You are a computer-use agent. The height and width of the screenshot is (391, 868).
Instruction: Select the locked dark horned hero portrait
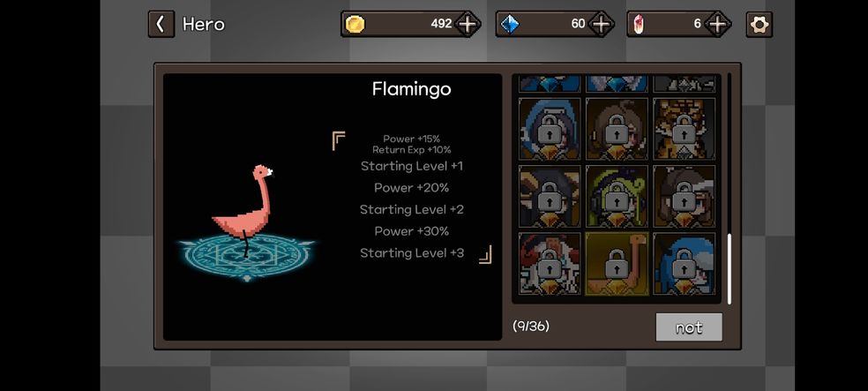pos(550,197)
